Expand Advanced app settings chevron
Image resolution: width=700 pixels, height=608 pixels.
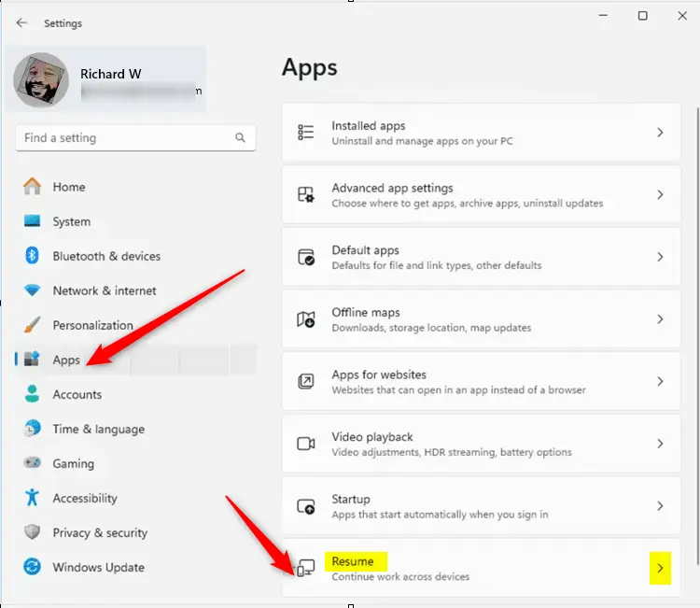[660, 194]
